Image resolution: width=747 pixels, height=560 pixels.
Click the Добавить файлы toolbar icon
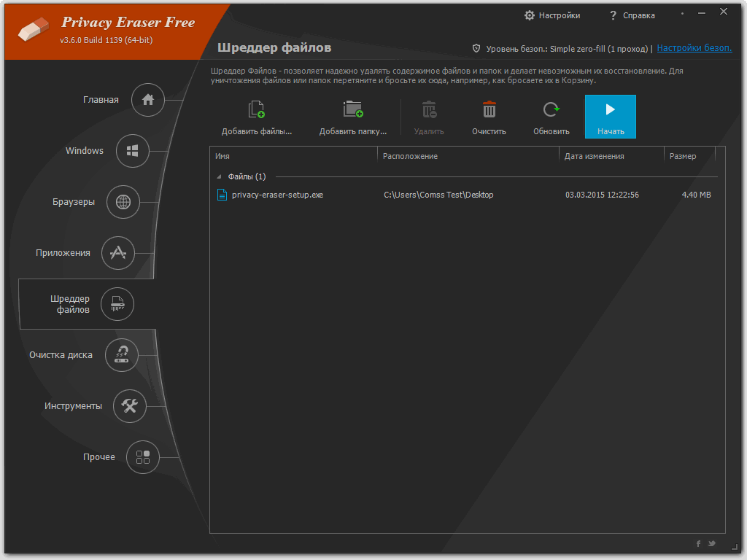click(x=256, y=109)
